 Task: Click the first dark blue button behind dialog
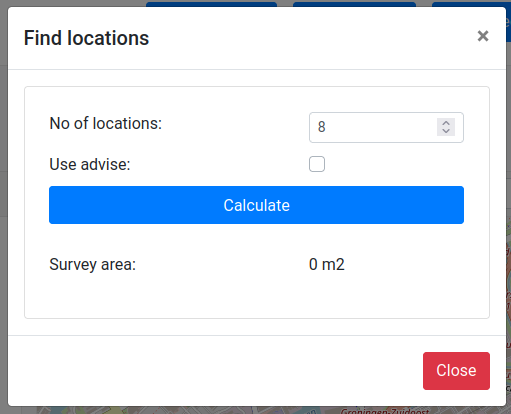pos(211,4)
